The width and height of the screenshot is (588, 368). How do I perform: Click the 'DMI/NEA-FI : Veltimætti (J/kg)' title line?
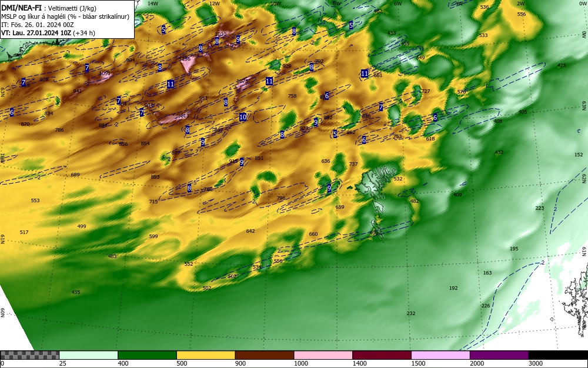49,8
